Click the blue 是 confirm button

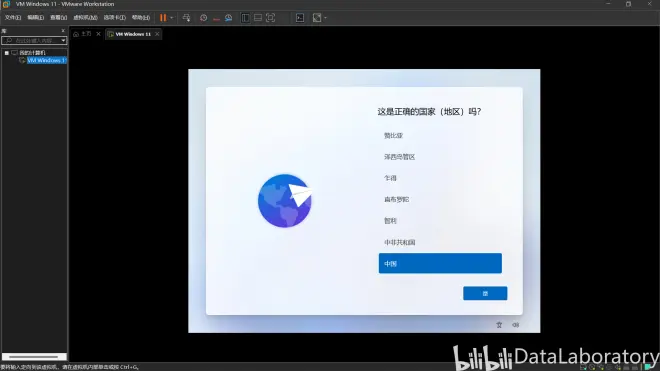[485, 294]
